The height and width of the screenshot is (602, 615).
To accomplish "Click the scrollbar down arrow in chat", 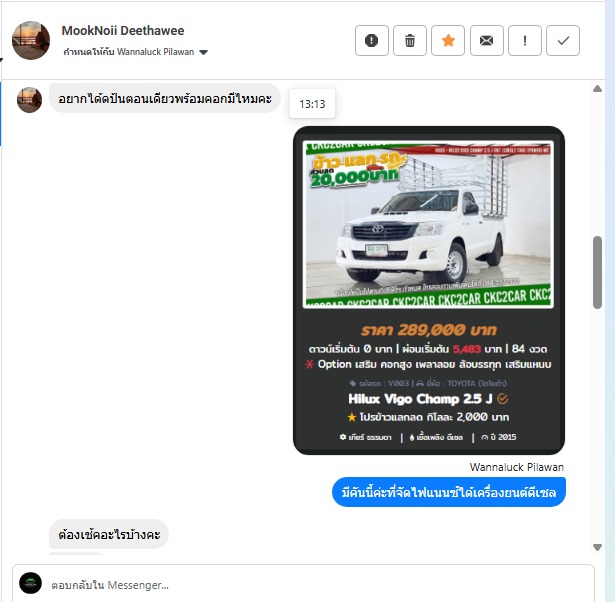I will pyautogui.click(x=597, y=547).
